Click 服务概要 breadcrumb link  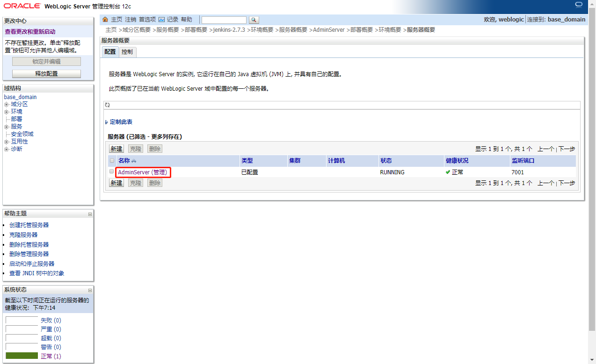167,30
